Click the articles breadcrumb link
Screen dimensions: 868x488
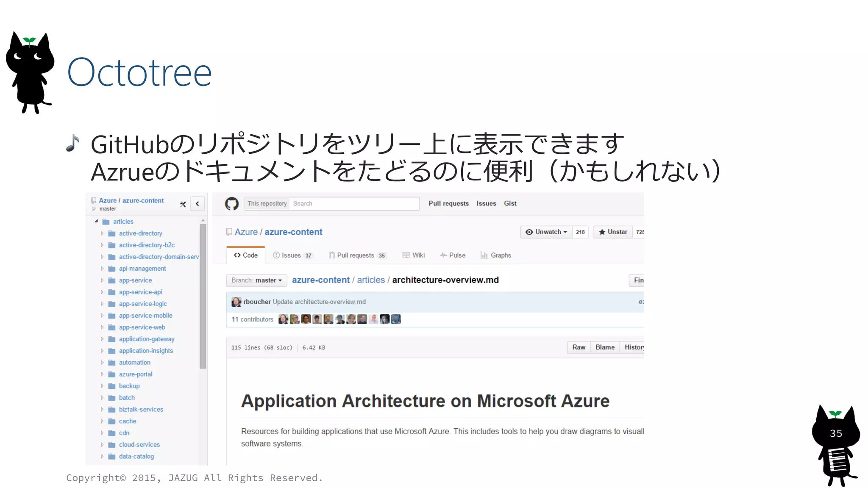371,280
